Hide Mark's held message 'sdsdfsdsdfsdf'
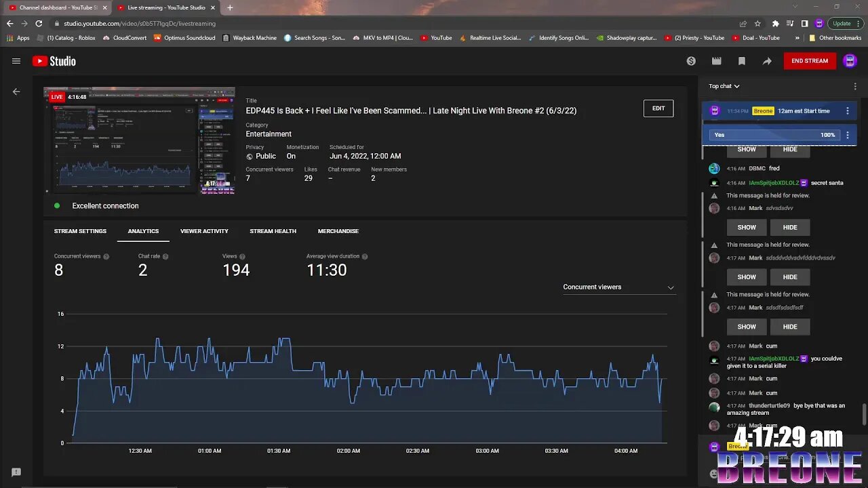The height and width of the screenshot is (488, 868). coord(790,327)
